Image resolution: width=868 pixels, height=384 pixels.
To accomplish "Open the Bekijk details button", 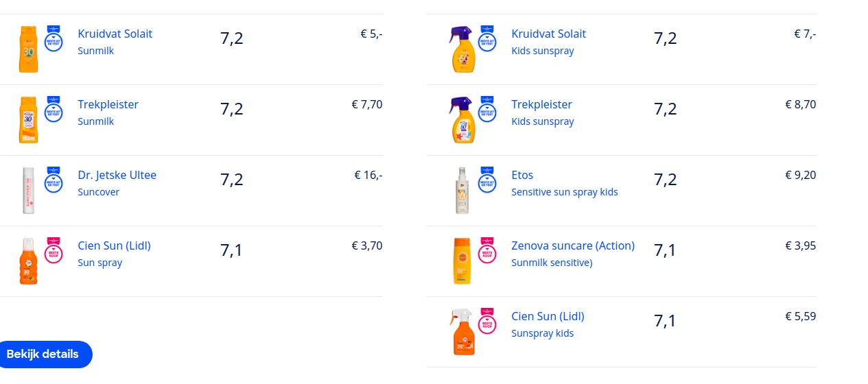I will pos(43,355).
